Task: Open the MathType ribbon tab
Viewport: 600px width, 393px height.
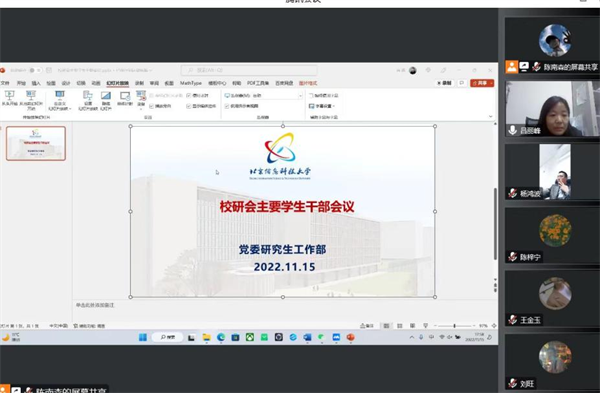Action: click(x=191, y=83)
